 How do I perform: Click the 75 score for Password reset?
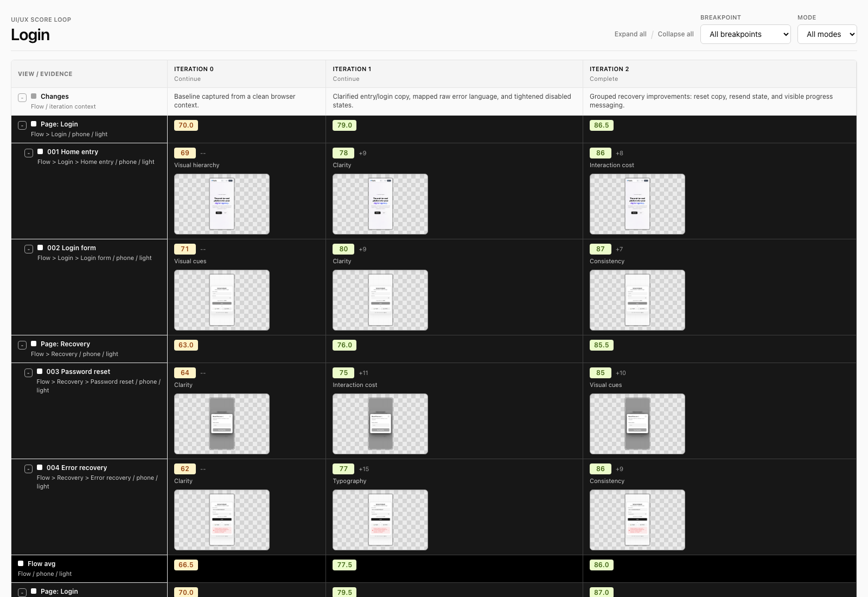[x=343, y=373]
